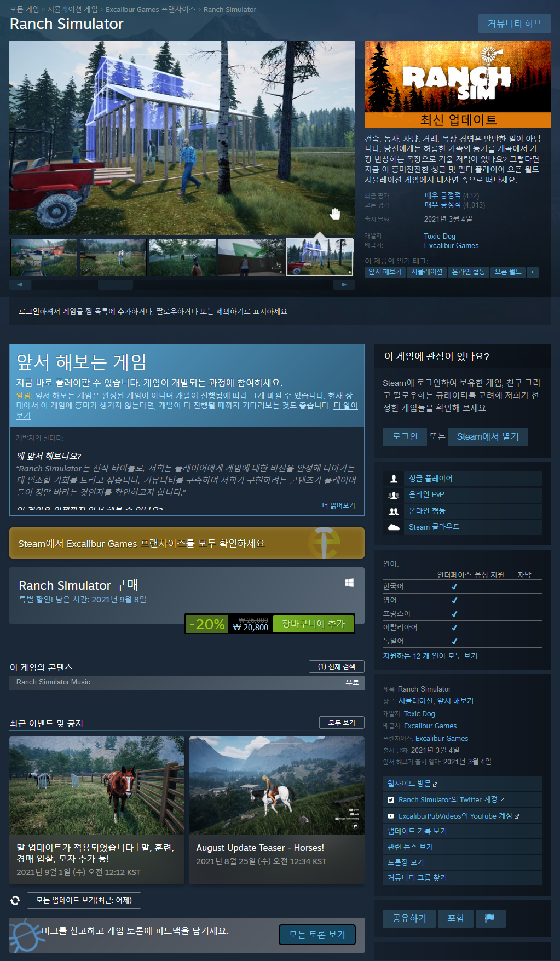Expand developer notes with 더 읽어보기
560x961 pixels.
point(339,505)
